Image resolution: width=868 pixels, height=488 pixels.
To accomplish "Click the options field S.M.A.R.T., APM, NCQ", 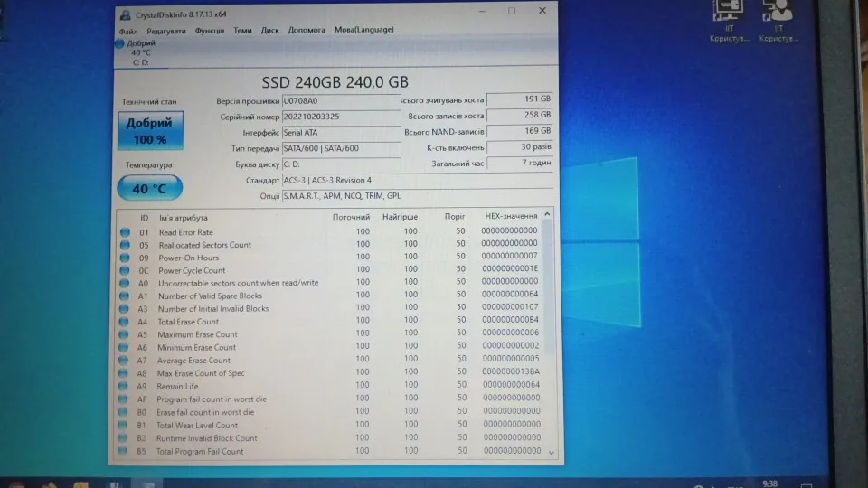I will point(418,196).
